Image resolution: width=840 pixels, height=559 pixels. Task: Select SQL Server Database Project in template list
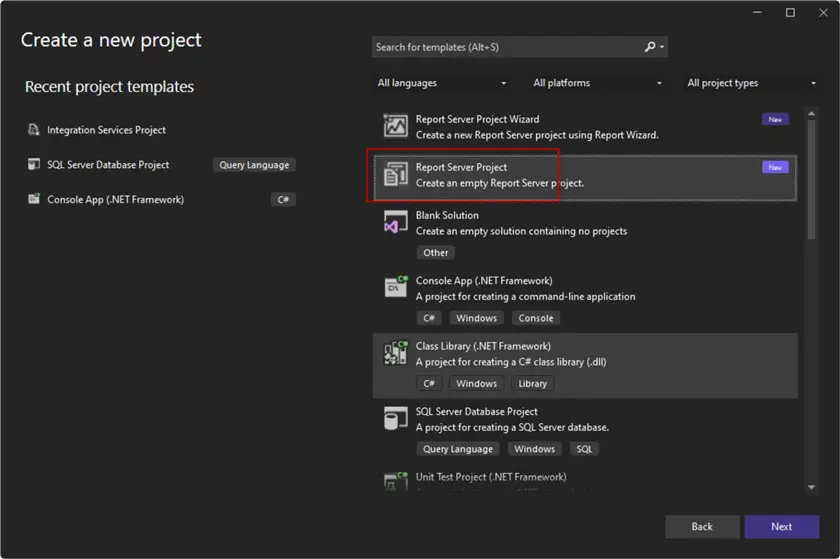pos(585,430)
